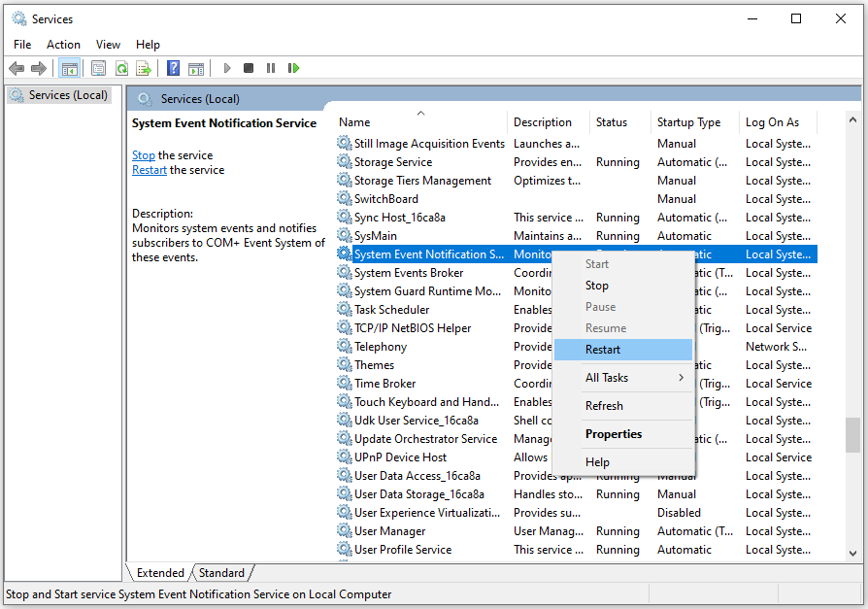Click the Restart the service link
Screen dimensions: 868x609
[x=150, y=170]
